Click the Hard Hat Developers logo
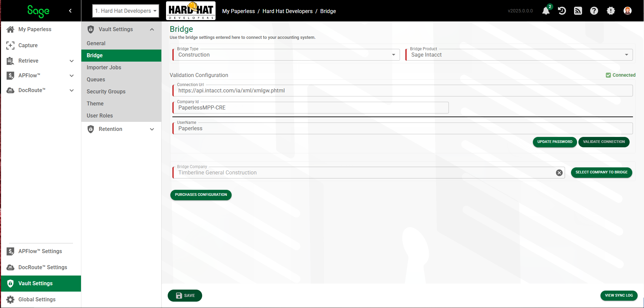 (x=191, y=11)
